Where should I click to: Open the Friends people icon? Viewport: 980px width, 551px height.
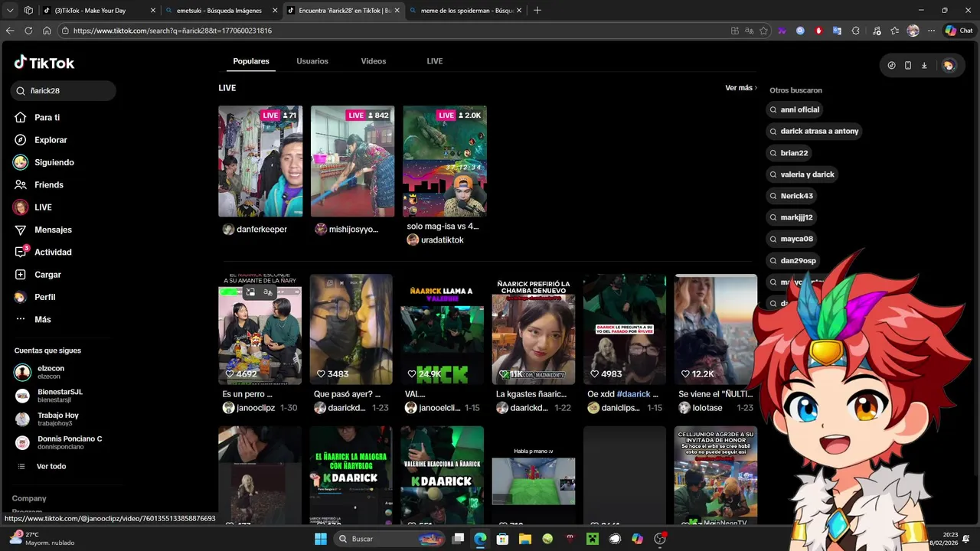(21, 184)
